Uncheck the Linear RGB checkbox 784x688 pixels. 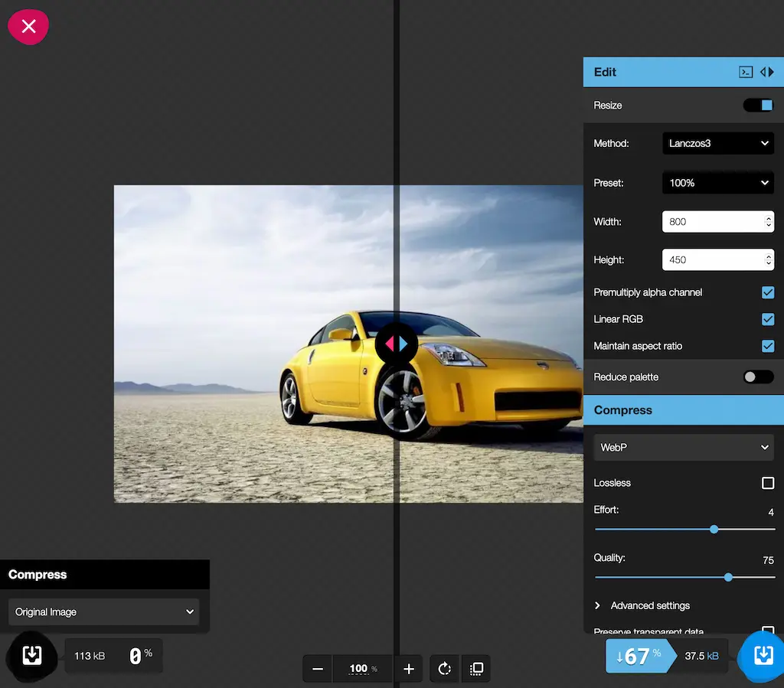point(767,319)
